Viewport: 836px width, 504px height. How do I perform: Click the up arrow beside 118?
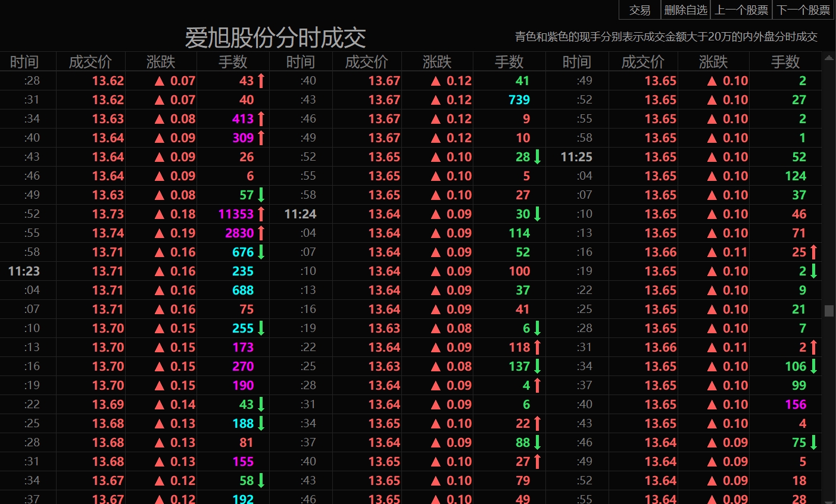pyautogui.click(x=537, y=348)
